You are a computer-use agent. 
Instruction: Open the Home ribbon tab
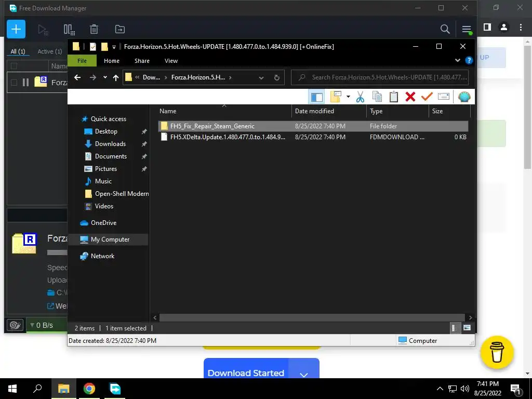pos(112,61)
